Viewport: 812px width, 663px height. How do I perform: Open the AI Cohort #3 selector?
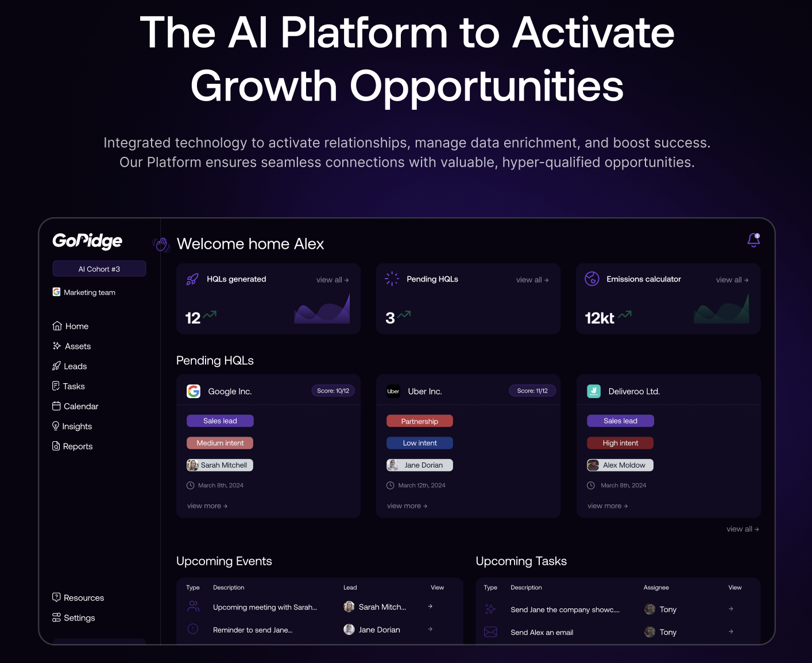click(x=99, y=269)
